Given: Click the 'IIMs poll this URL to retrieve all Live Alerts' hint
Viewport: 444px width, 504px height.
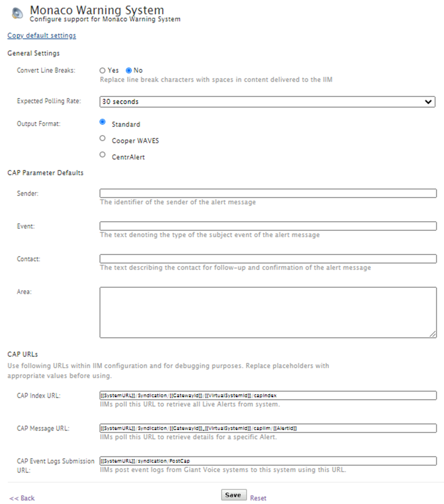Looking at the screenshot, I should point(190,404).
